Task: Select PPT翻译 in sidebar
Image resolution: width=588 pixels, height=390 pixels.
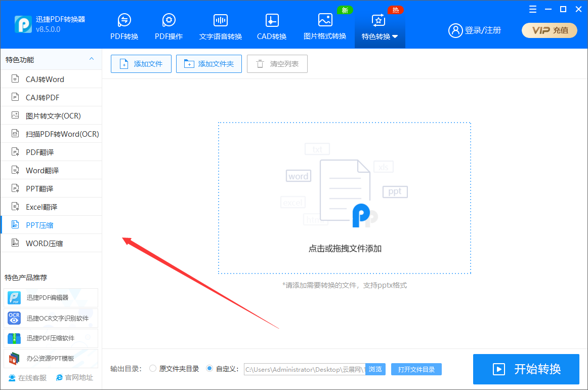Action: pyautogui.click(x=52, y=188)
